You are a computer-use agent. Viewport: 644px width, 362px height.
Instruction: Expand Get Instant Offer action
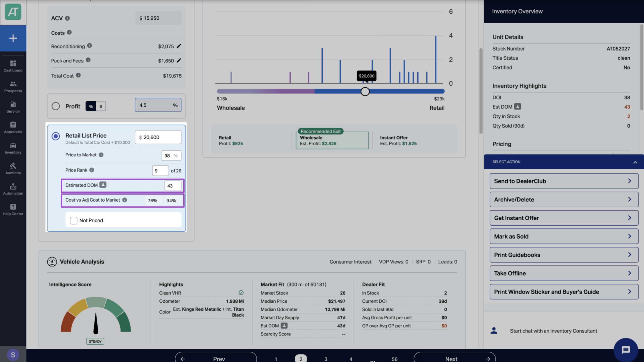564,218
